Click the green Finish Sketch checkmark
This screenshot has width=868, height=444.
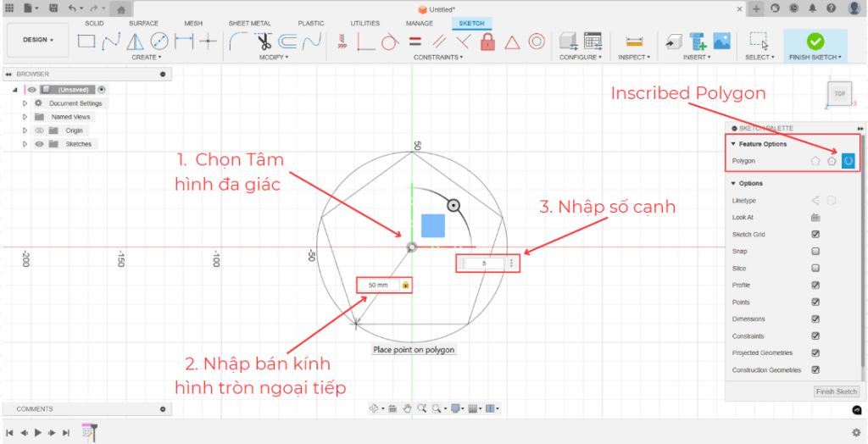[815, 41]
